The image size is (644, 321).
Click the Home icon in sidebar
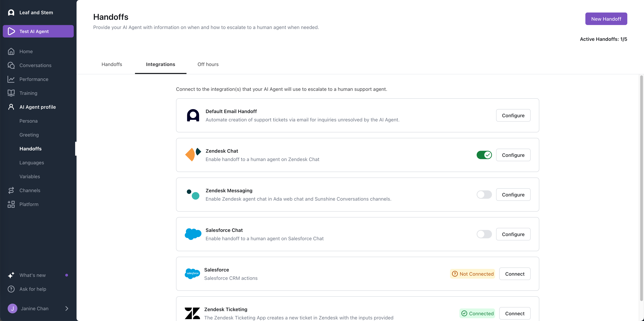pyautogui.click(x=11, y=51)
